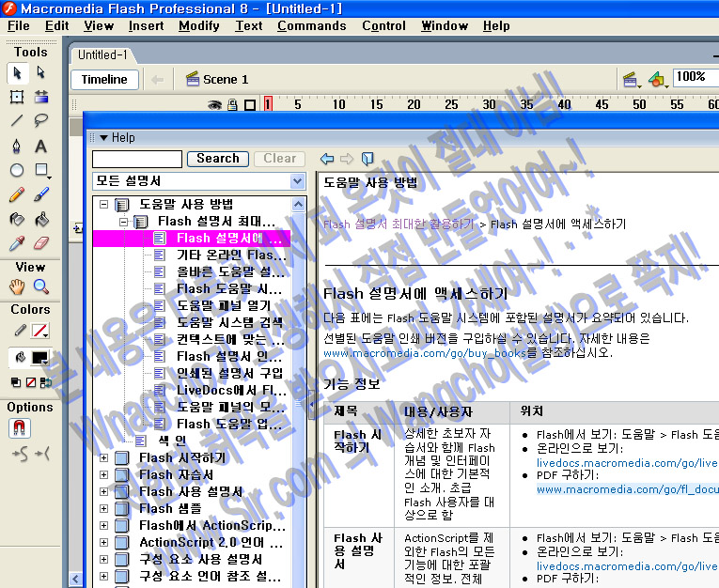Viewport: 719px width, 588px height.
Task: Toggle Snap to Objects magnet option
Action: tap(19, 428)
